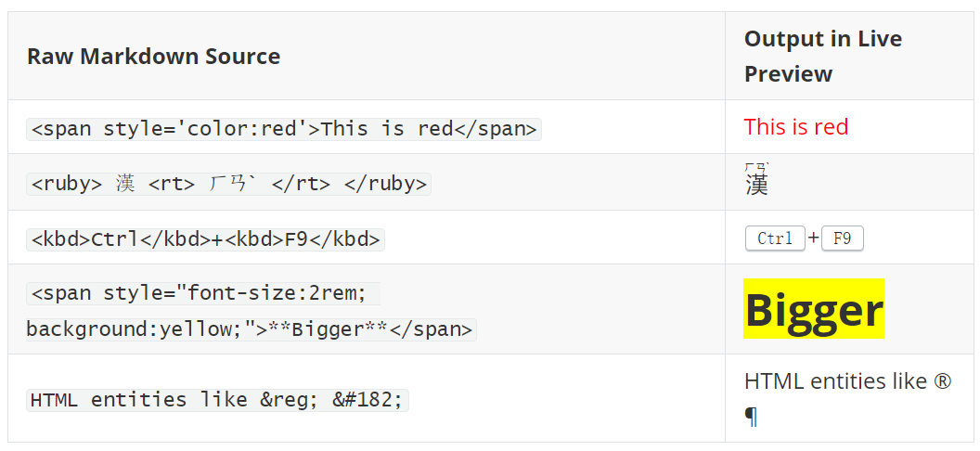Click the plus sign between Ctrl and F9
Viewport: 980px width, 451px height.
point(813,238)
